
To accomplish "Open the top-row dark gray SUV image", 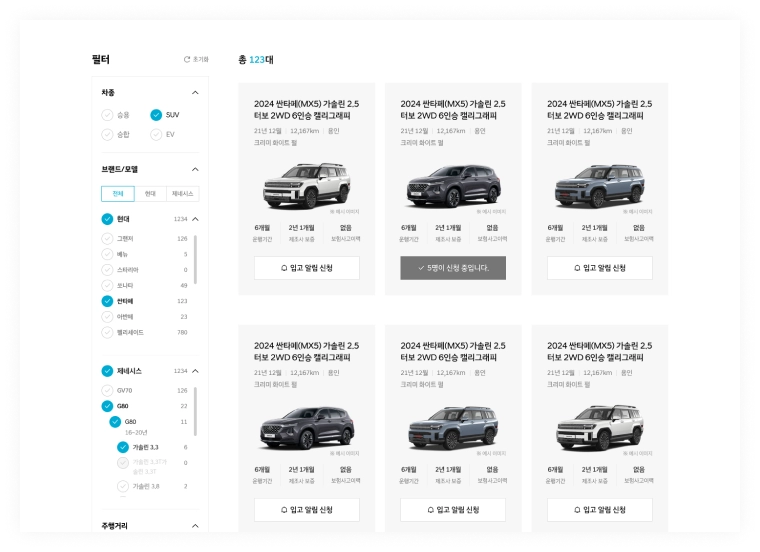I will pyautogui.click(x=453, y=186).
